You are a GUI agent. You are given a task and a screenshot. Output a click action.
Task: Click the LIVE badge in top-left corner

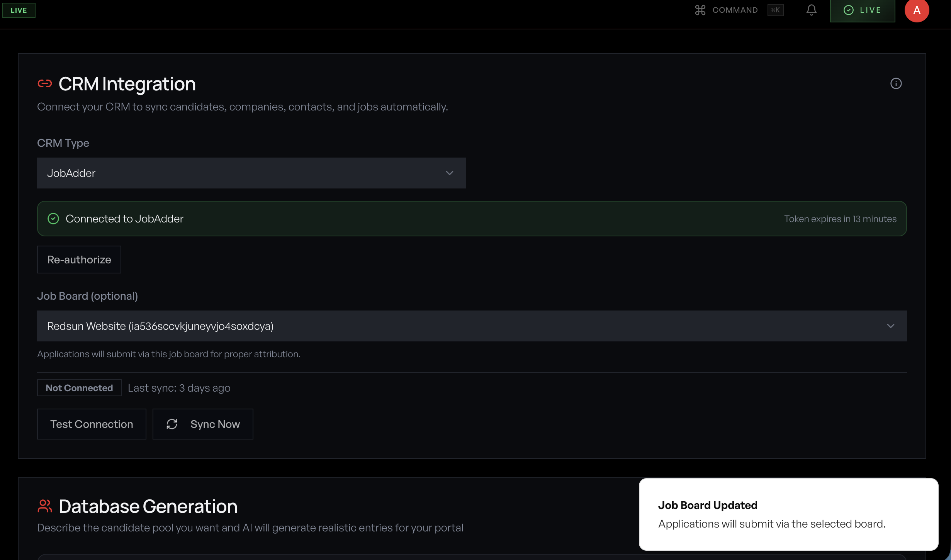[x=19, y=10]
